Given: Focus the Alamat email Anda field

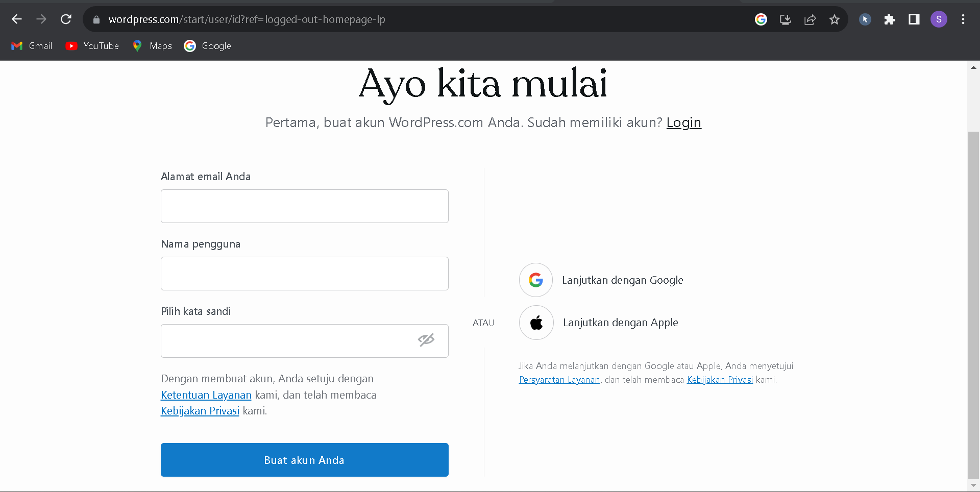Looking at the screenshot, I should pos(305,206).
